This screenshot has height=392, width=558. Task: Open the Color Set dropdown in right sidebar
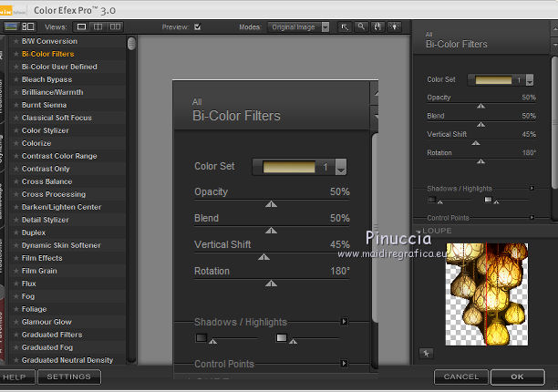point(530,80)
